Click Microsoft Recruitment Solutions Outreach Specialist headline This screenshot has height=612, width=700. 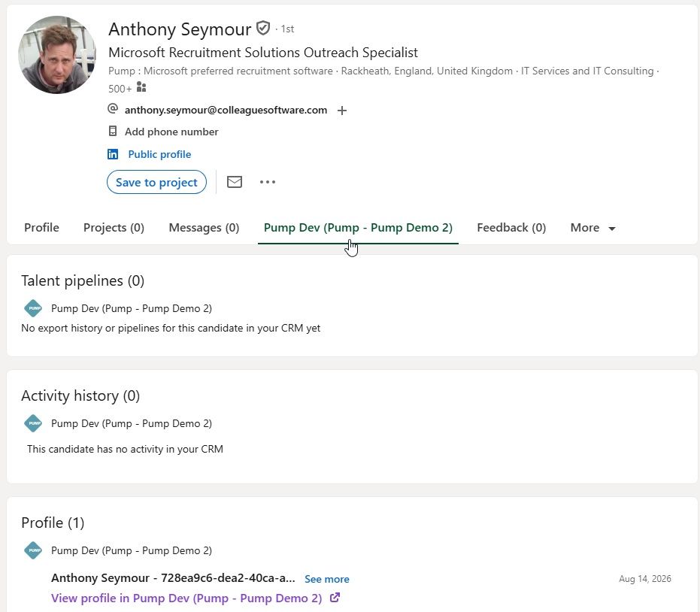[263, 53]
